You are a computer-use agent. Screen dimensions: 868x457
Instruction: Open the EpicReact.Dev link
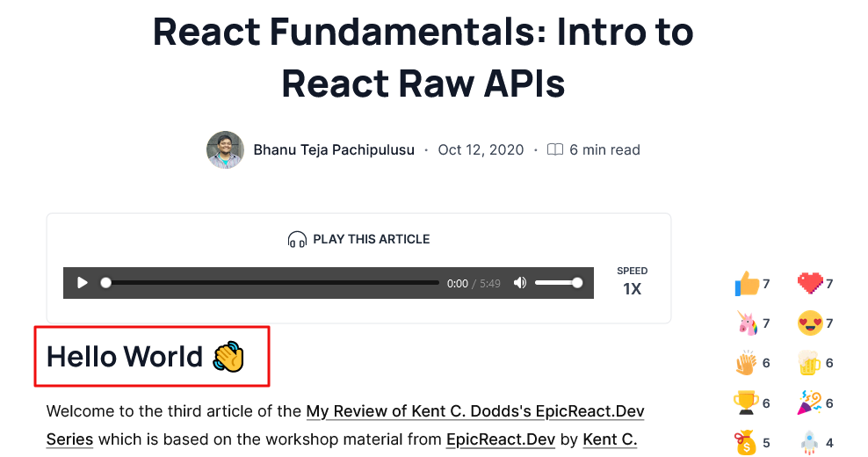tap(500, 439)
